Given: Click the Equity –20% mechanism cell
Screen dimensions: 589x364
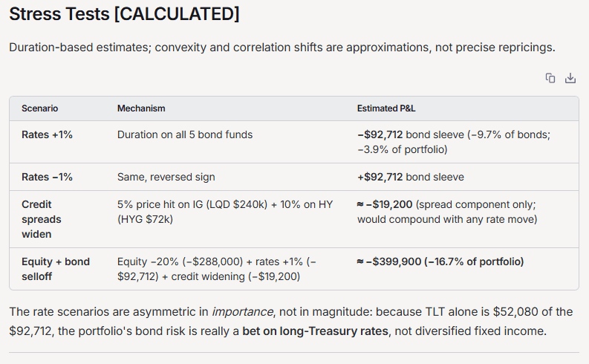Looking at the screenshot, I should coord(217,269).
